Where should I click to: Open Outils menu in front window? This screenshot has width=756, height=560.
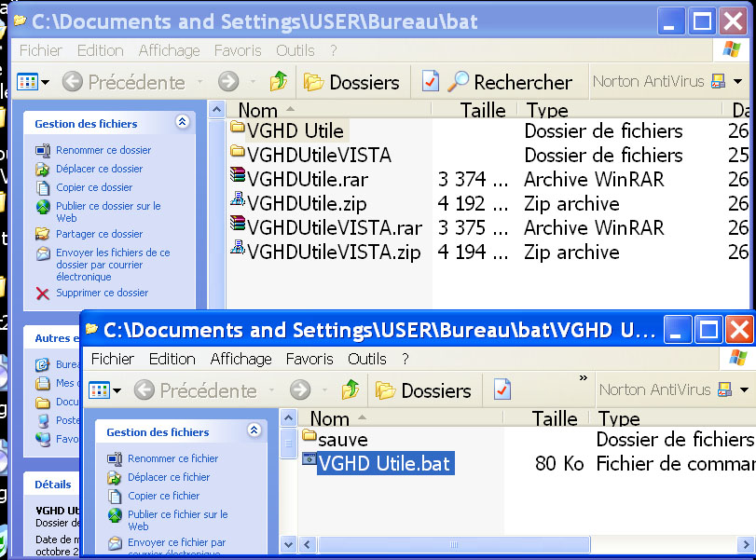(367, 359)
